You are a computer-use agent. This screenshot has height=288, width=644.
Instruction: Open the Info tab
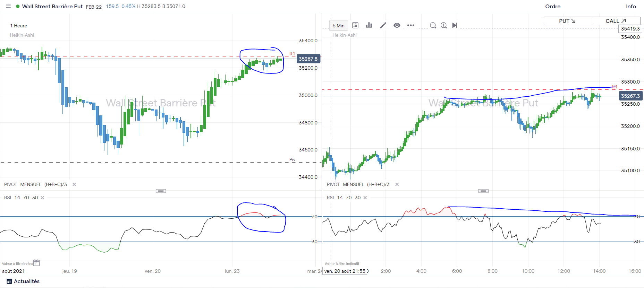click(631, 7)
